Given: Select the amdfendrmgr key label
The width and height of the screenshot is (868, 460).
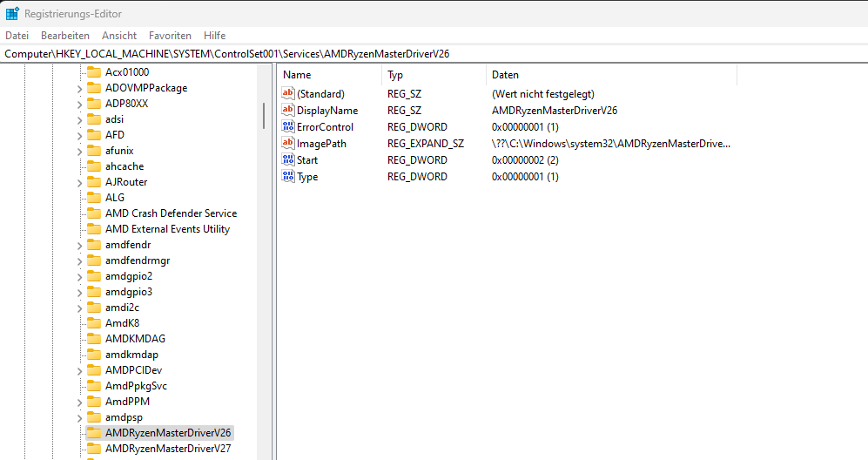Looking at the screenshot, I should 138,260.
